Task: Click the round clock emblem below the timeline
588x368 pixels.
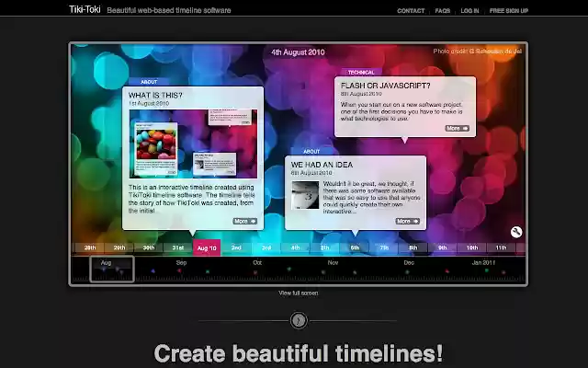Action: [x=299, y=321]
